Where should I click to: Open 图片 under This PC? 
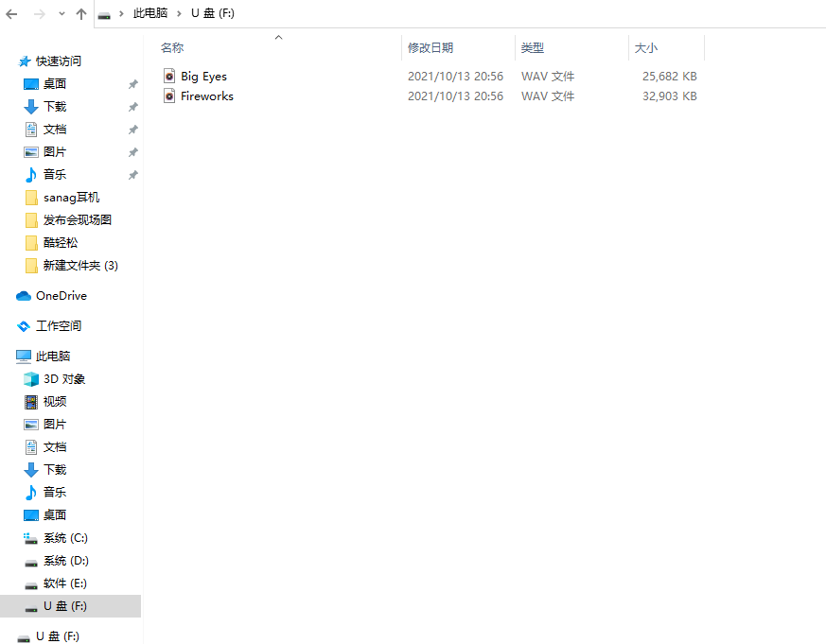click(55, 425)
